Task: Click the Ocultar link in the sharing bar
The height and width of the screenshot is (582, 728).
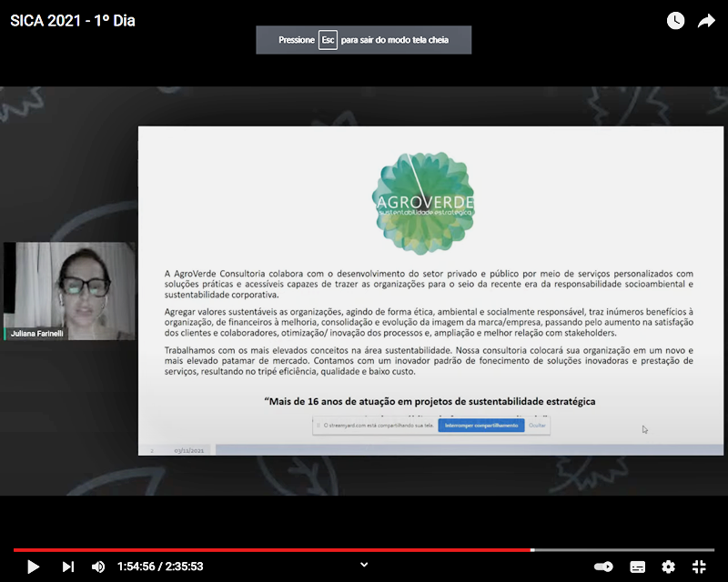Action: point(537,425)
